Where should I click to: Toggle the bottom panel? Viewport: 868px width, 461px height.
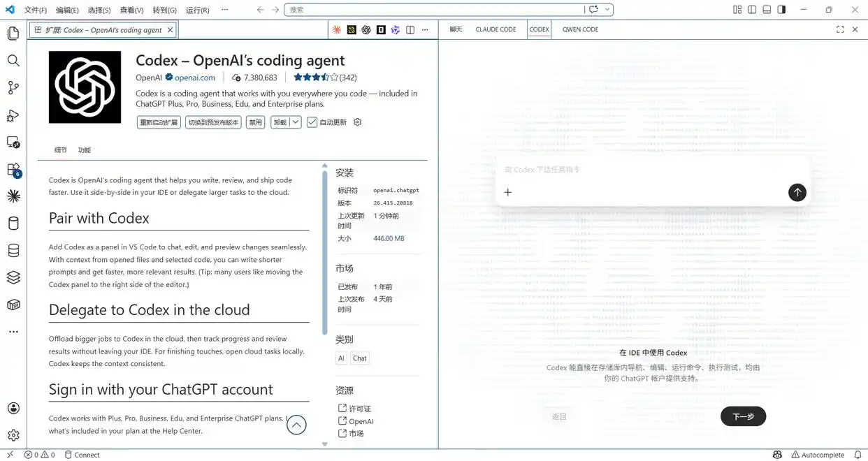[767, 10]
